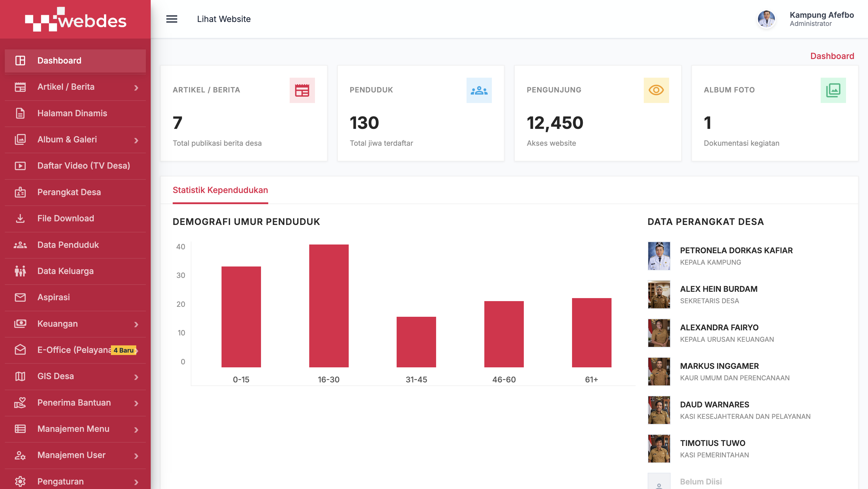The height and width of the screenshot is (489, 868).
Task: Click the 4 Baru badge
Action: tap(124, 350)
